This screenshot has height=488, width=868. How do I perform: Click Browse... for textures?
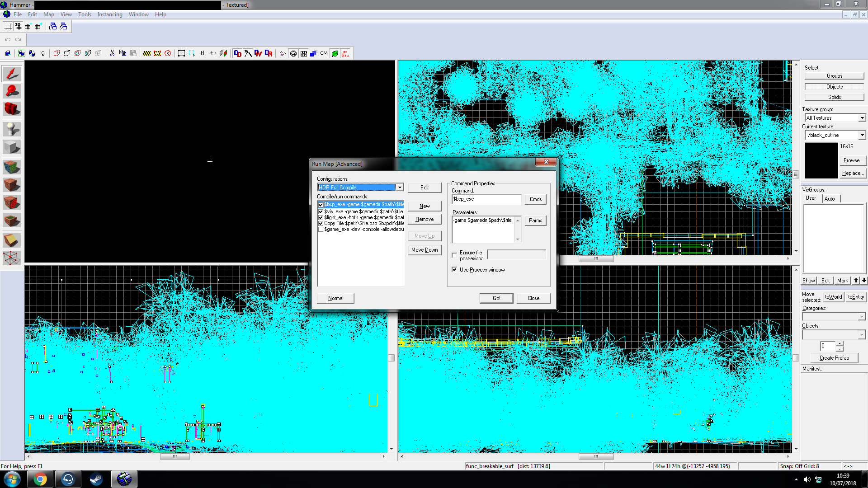click(853, 160)
